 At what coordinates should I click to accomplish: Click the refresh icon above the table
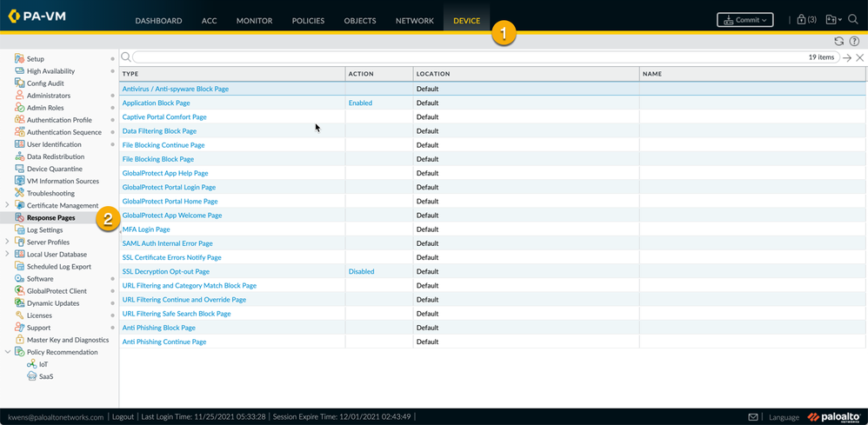tap(838, 41)
